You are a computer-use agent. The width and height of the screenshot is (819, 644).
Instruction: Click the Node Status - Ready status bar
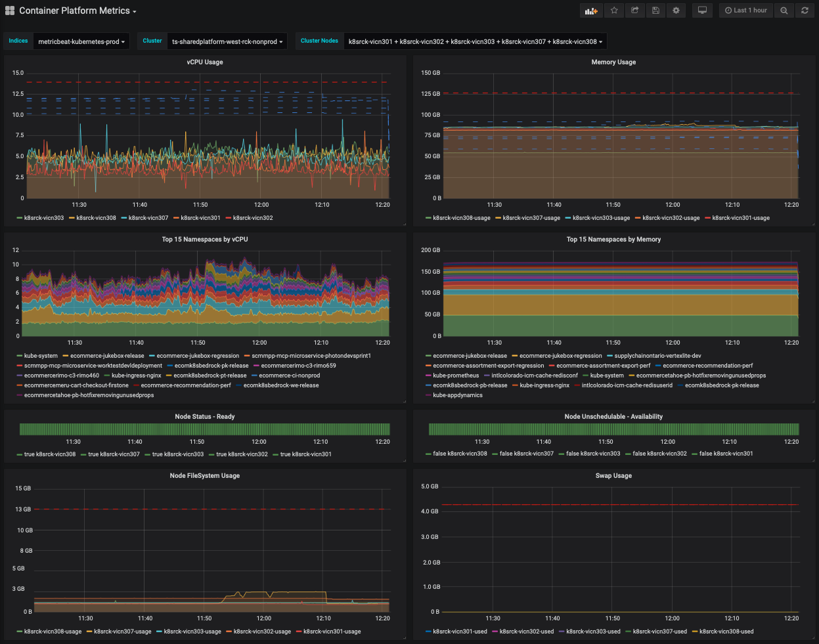[x=204, y=429]
